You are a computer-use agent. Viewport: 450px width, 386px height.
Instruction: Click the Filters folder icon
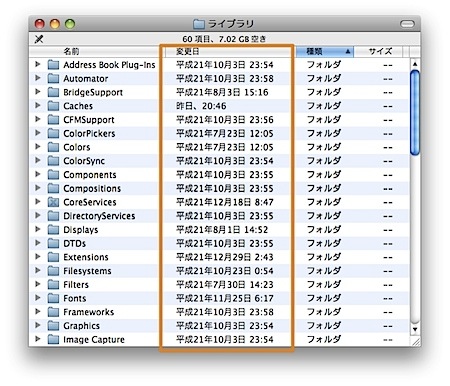[53, 285]
